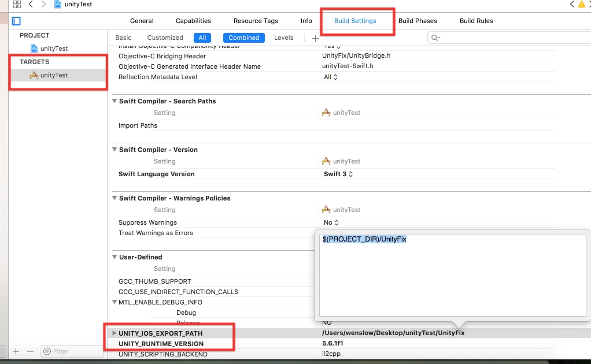Remove target with the minus button
This screenshot has height=364, width=591.
point(31,351)
